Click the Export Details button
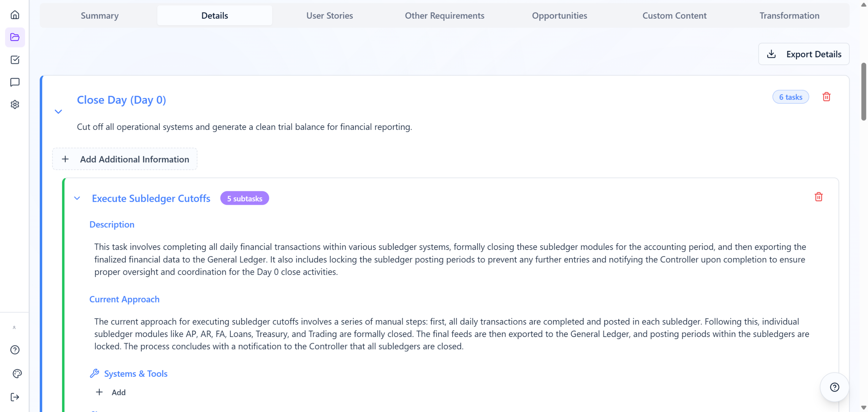 coord(804,54)
